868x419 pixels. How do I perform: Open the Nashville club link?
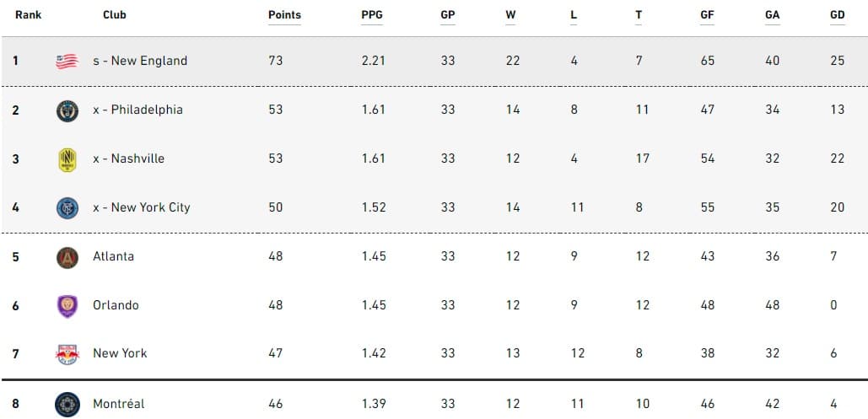coord(128,158)
